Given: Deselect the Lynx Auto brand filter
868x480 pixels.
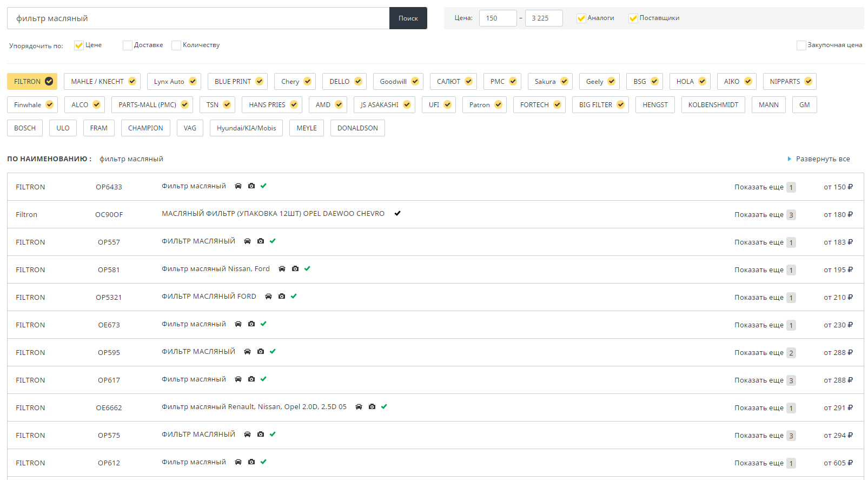Looking at the screenshot, I should 174,82.
